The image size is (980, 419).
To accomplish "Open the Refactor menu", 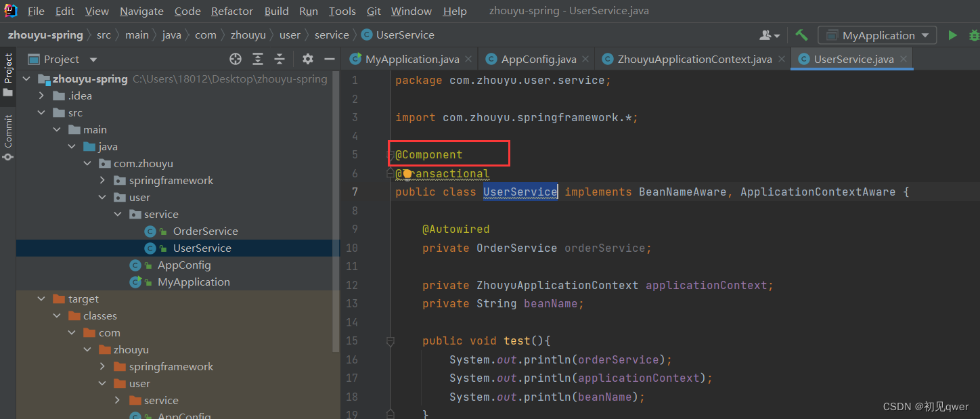I will (232, 11).
